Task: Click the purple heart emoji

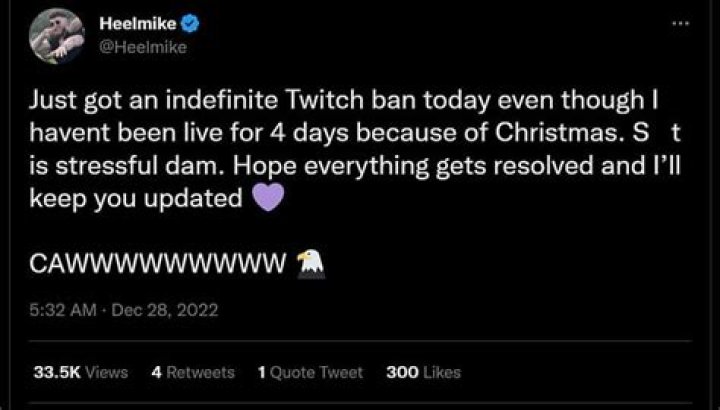Action: click(x=270, y=198)
